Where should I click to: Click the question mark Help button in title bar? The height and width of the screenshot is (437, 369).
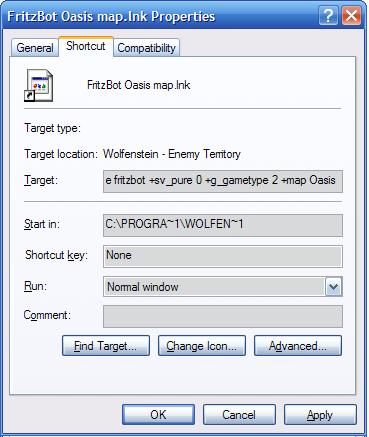tap(327, 15)
